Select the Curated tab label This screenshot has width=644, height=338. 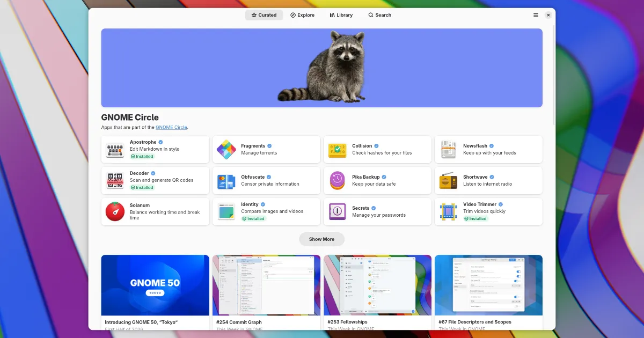pos(267,15)
